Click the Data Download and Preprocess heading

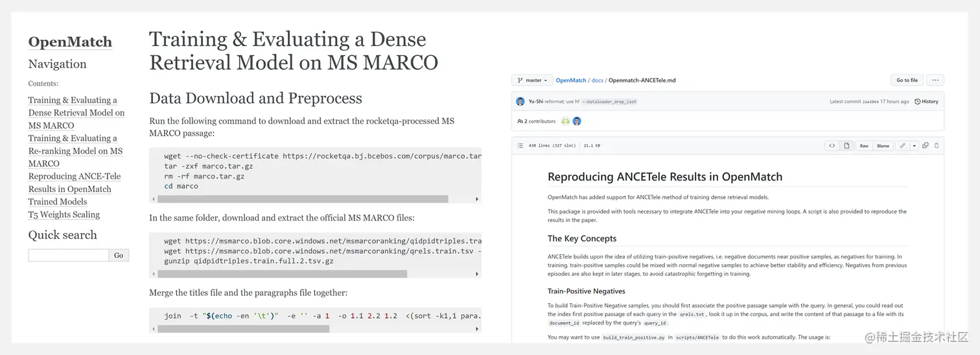[x=255, y=99]
